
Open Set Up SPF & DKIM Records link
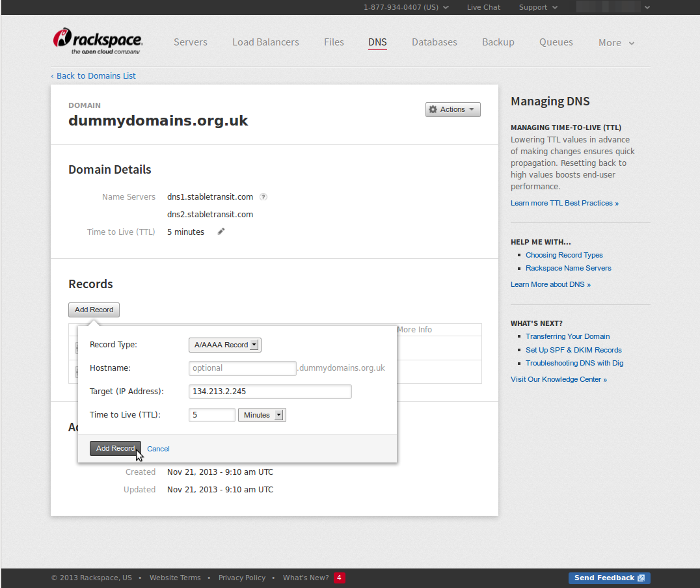[574, 350]
